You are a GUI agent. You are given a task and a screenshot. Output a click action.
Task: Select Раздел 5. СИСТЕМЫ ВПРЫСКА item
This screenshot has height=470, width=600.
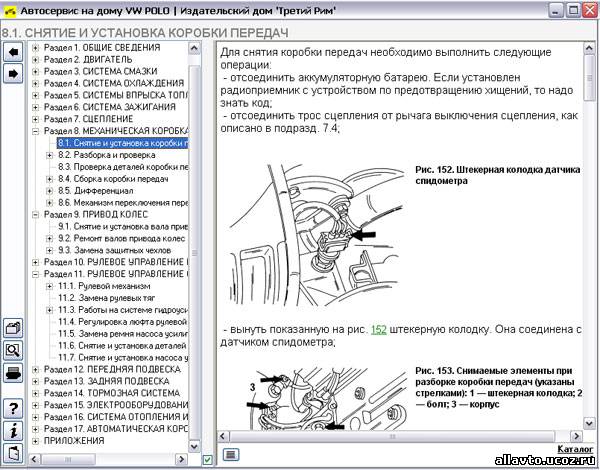point(116,95)
